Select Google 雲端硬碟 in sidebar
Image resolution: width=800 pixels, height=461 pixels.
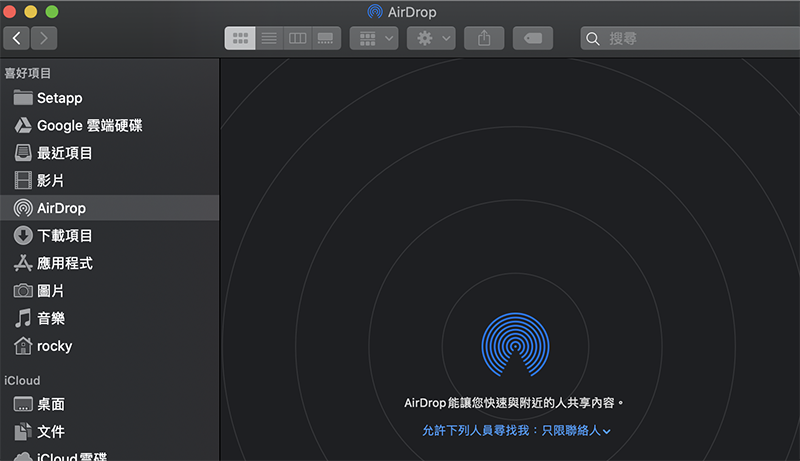pyautogui.click(x=110, y=125)
